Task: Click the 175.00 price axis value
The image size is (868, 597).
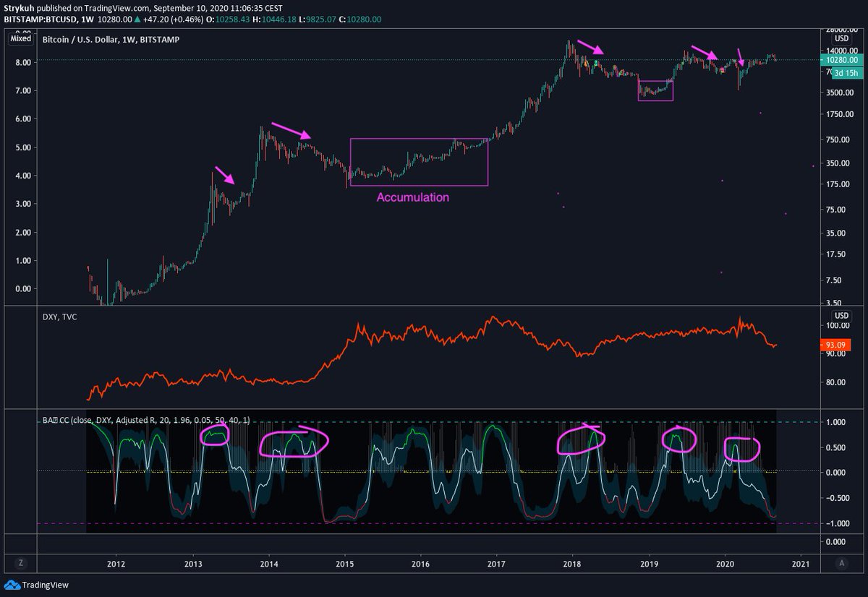Action: (x=839, y=184)
